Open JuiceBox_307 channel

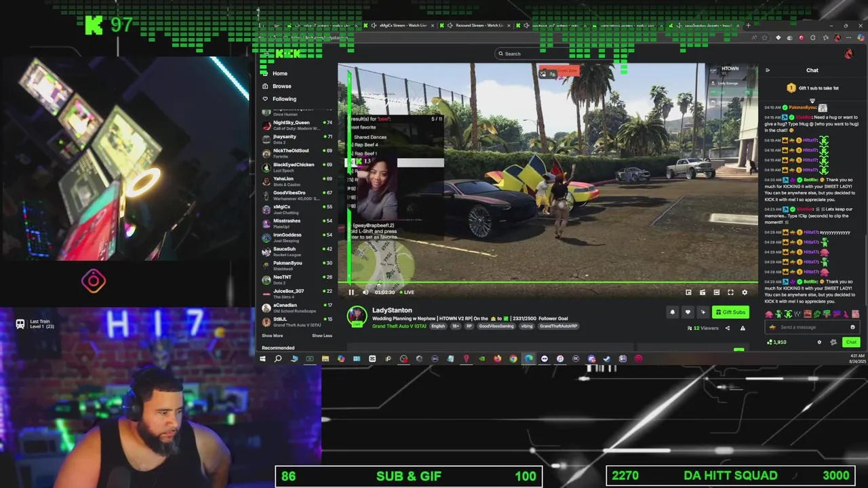(x=297, y=293)
